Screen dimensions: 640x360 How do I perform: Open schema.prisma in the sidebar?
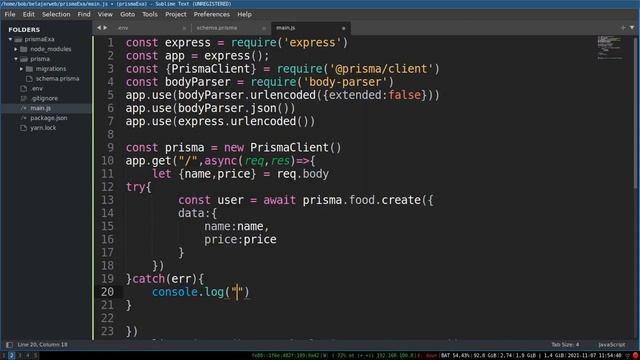point(57,78)
